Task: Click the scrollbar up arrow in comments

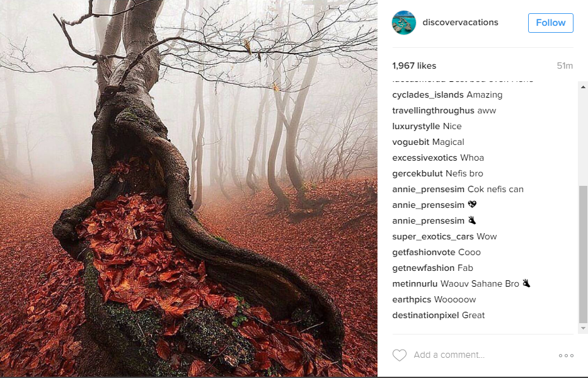Action: pos(583,87)
